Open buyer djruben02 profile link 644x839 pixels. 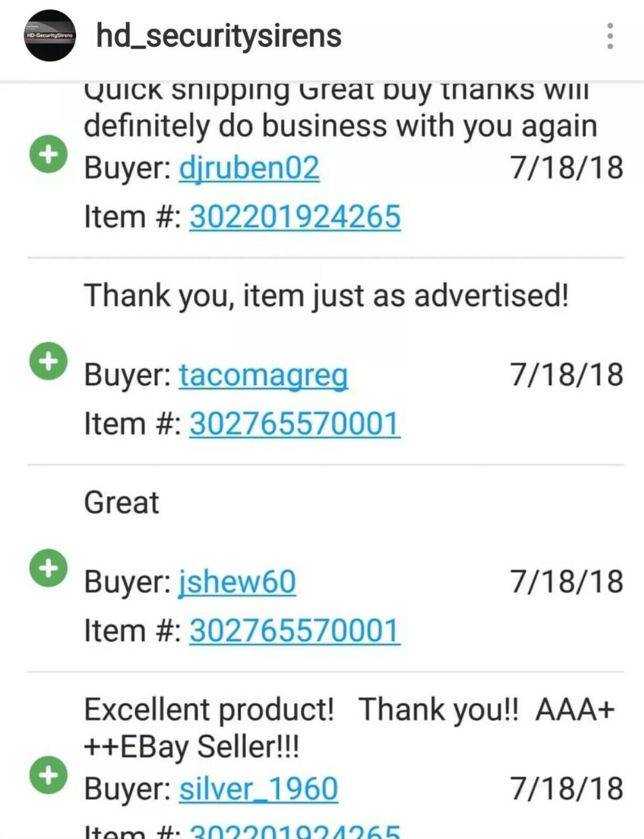249,168
